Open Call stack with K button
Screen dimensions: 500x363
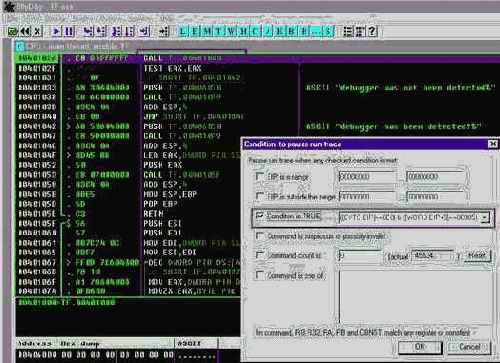click(x=280, y=32)
